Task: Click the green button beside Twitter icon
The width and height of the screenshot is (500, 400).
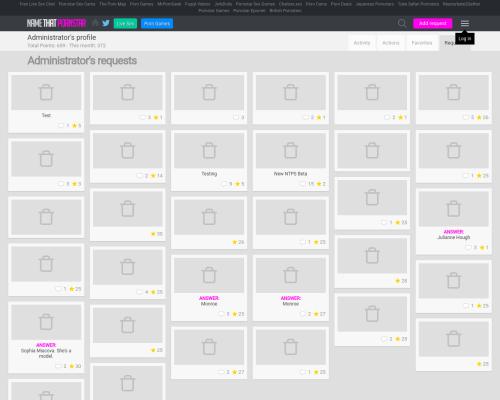Action: click(125, 24)
